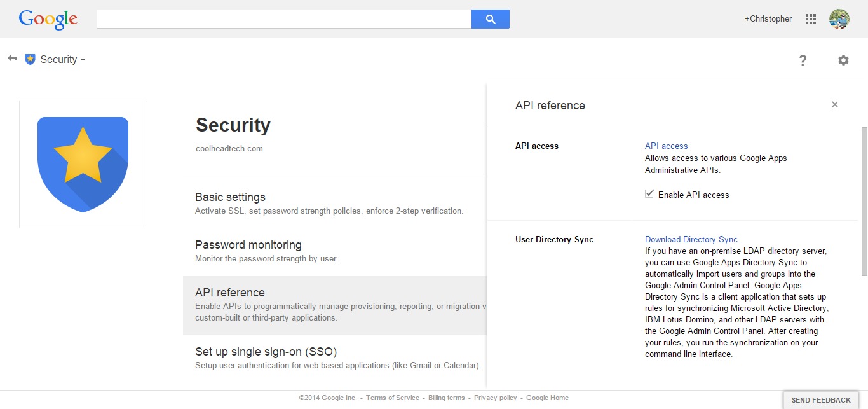Click the Google logo
This screenshot has width=868, height=409.
pos(48,19)
